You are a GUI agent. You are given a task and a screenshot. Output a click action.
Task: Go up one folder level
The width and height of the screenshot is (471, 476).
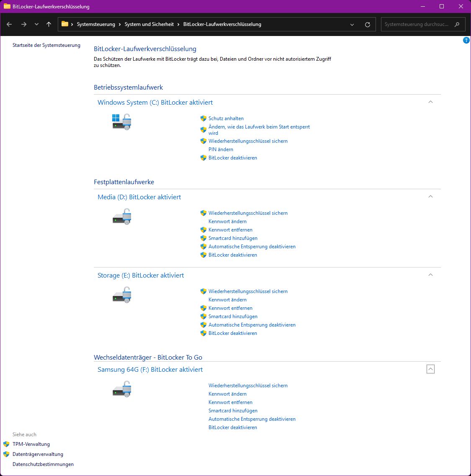point(49,24)
